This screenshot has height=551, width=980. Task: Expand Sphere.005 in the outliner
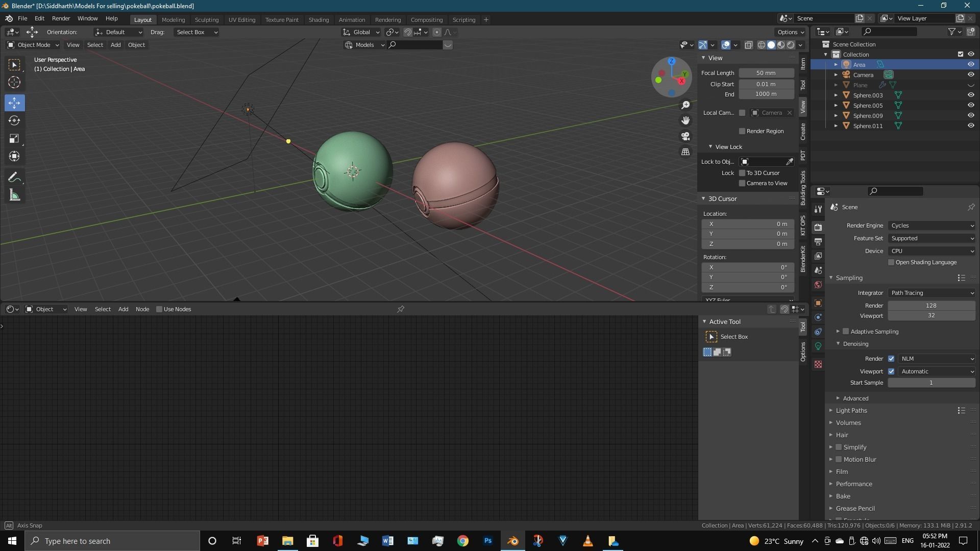[836, 106]
